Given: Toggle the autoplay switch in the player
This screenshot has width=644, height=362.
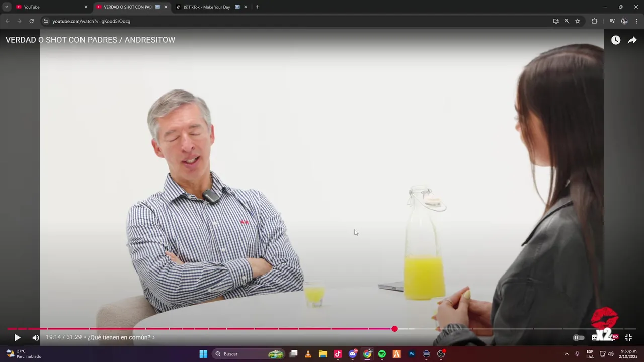Looking at the screenshot, I should click(579, 338).
